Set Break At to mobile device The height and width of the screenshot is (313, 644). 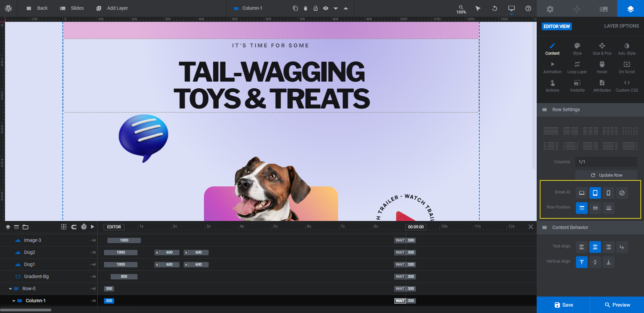click(608, 193)
